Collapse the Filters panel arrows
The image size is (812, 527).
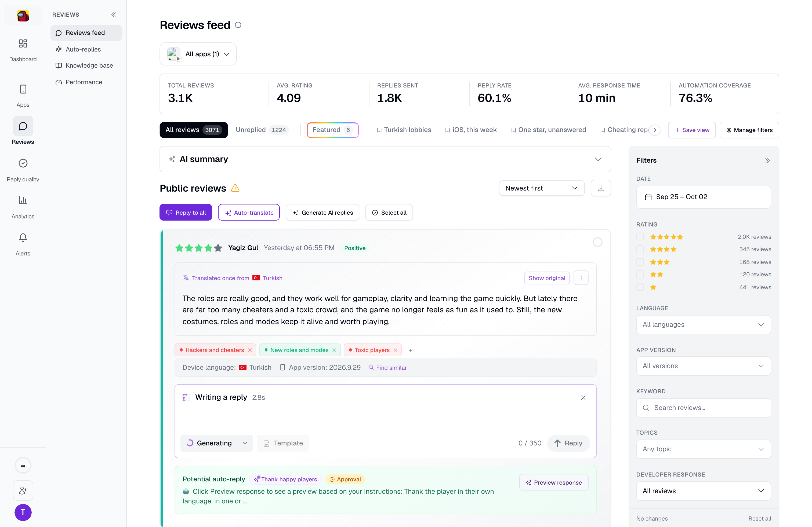[767, 160]
